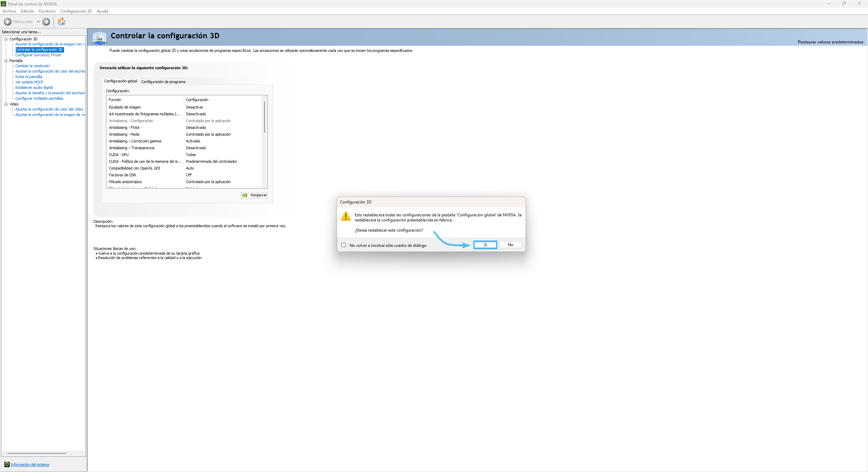Select Compatibilidad con OpenGL GDI row

click(x=184, y=168)
